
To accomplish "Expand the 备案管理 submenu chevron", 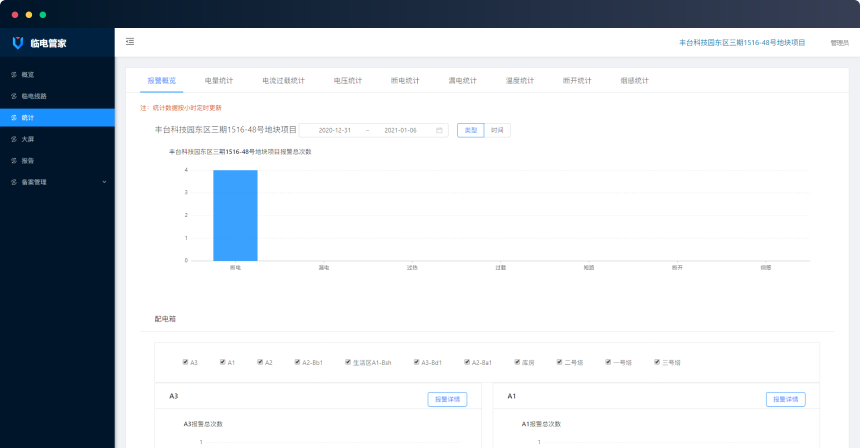I will coord(104,182).
